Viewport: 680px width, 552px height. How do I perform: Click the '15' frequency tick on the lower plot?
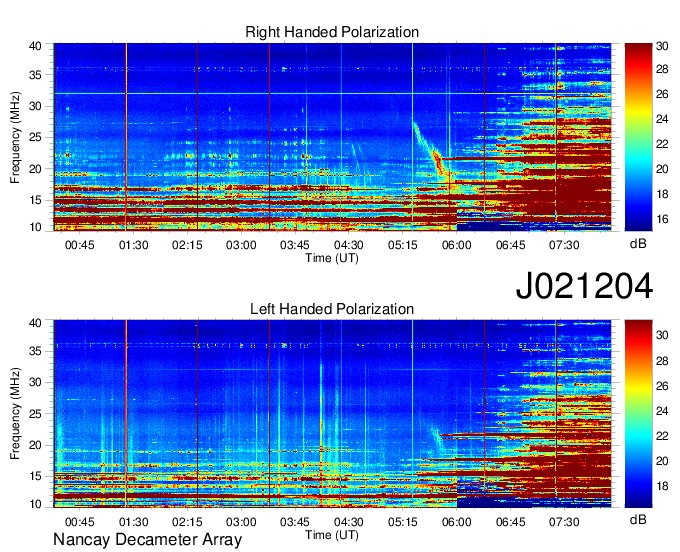[35, 477]
